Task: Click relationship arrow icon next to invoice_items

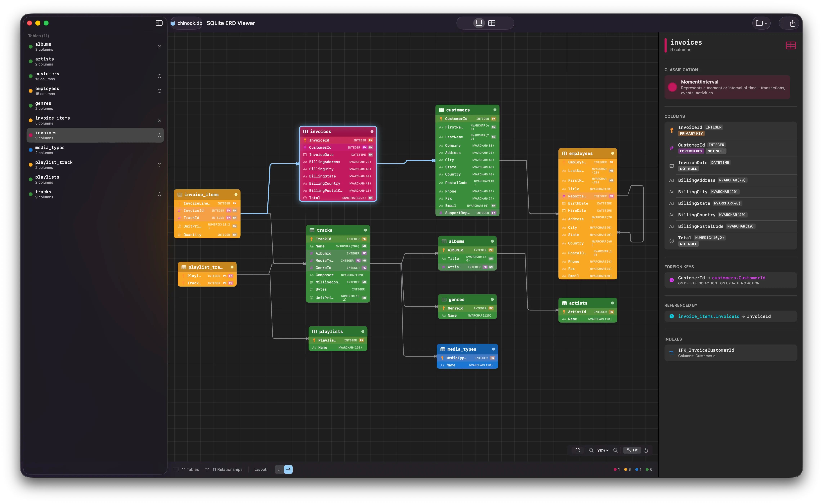Action: click(x=160, y=120)
